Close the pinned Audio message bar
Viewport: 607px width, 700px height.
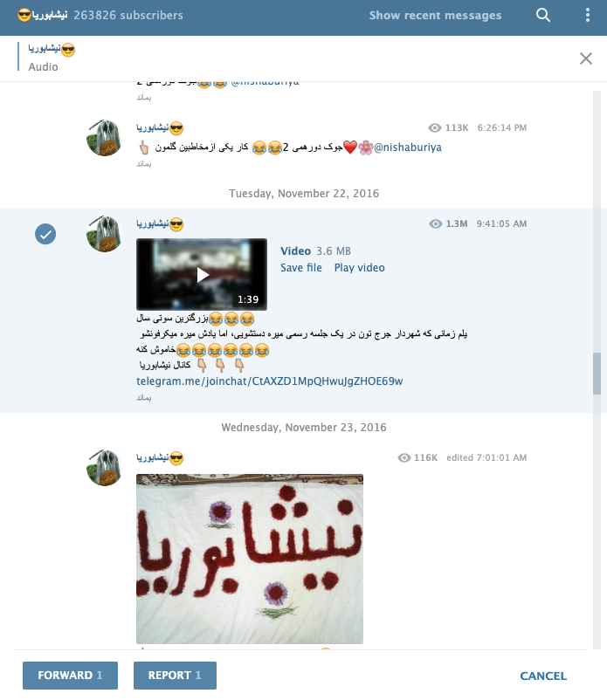point(585,58)
